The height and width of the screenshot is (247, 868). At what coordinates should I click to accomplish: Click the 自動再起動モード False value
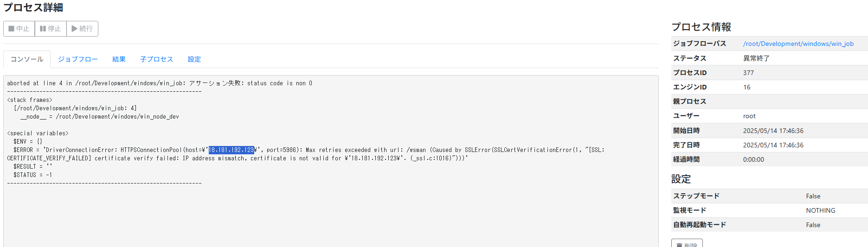coord(813,225)
